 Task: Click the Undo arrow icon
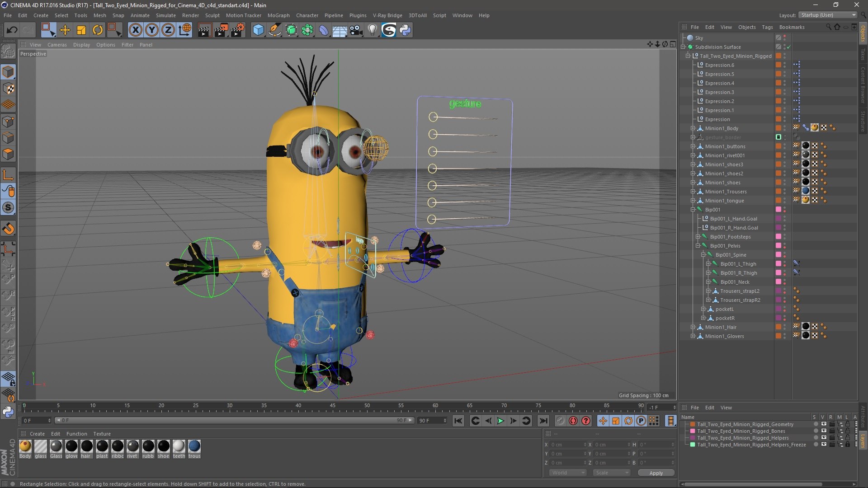click(12, 30)
